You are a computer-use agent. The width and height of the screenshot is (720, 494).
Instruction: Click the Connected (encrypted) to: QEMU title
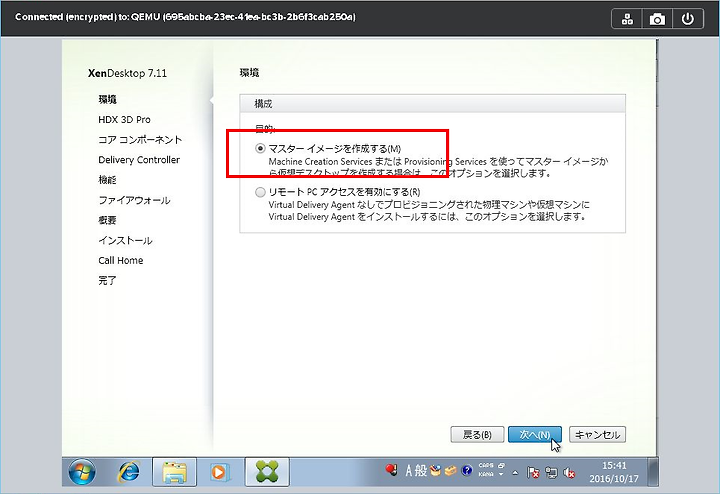[x=185, y=17]
